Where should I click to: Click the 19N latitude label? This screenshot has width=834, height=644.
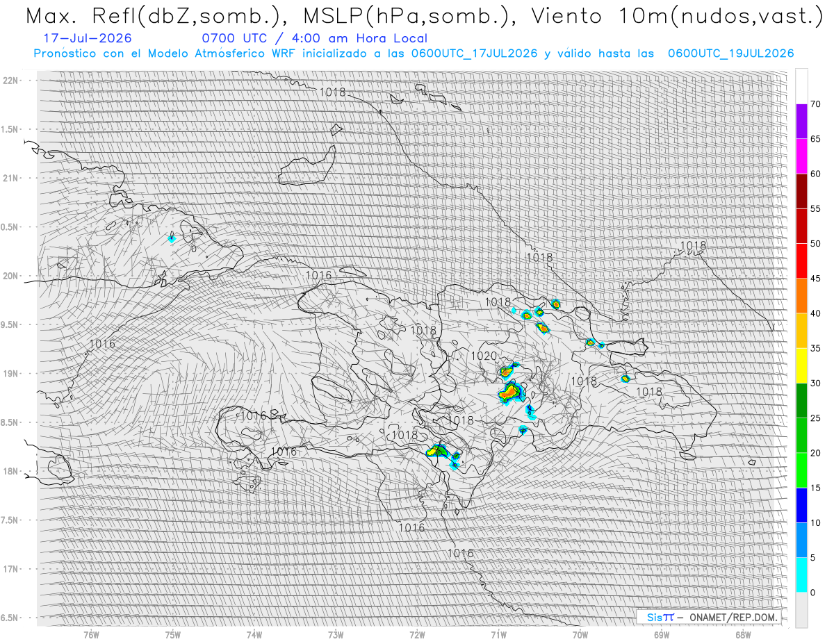12,373
